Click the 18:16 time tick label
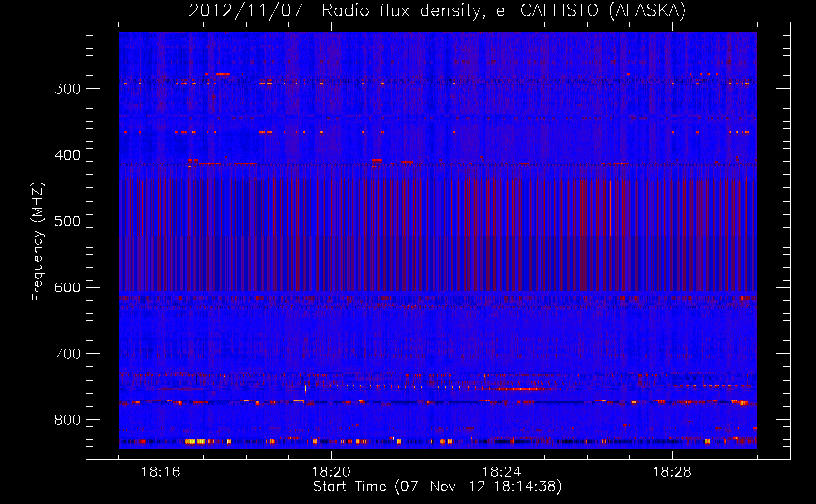This screenshot has width=816, height=504. coord(161,472)
